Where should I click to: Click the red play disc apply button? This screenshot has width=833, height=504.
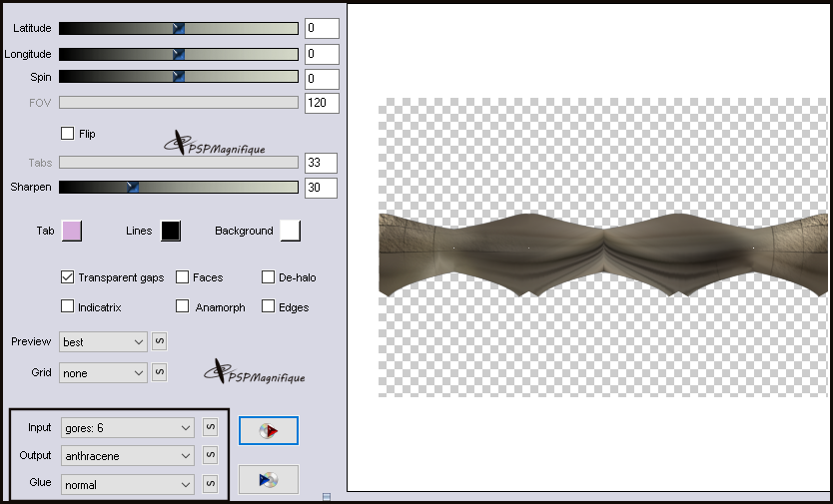269,430
